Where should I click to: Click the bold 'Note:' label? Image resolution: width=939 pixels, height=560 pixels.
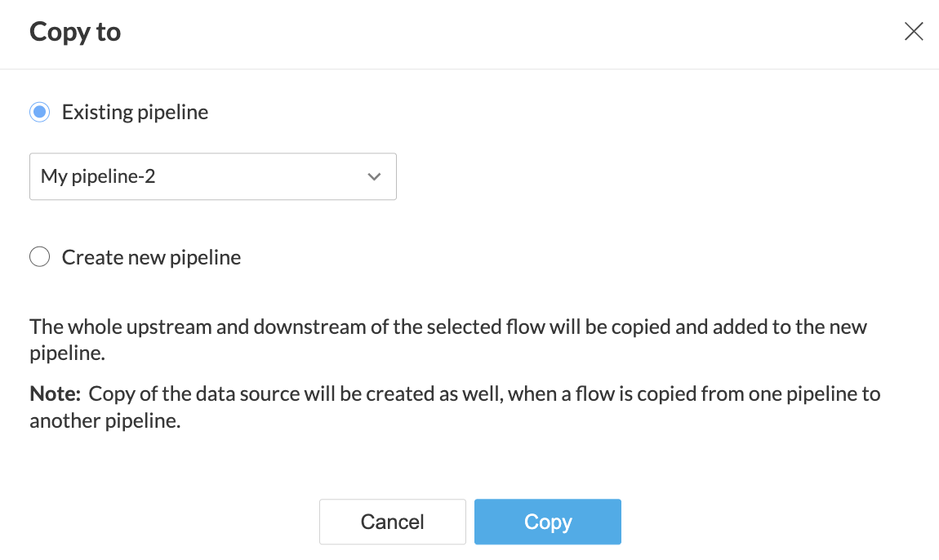(55, 394)
